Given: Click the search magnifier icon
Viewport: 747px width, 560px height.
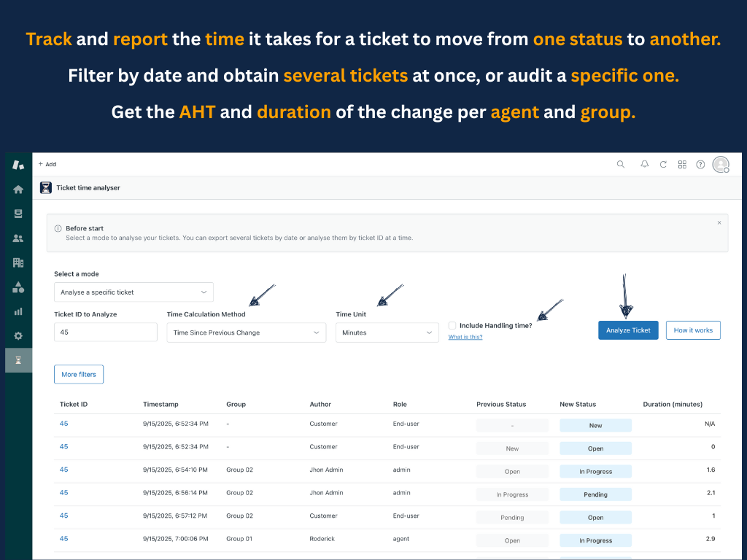Looking at the screenshot, I should click(620, 164).
